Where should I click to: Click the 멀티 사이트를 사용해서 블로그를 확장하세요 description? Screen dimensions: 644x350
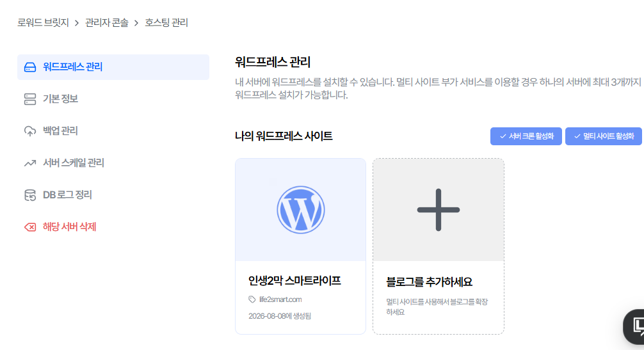437,307
